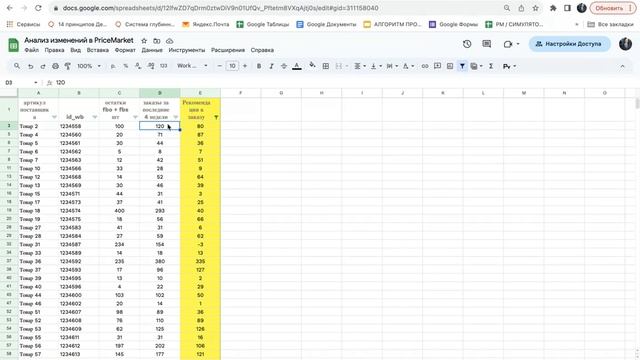This screenshot has width=640, height=360.
Task: Open the Расширения menu
Action: [x=228, y=50]
